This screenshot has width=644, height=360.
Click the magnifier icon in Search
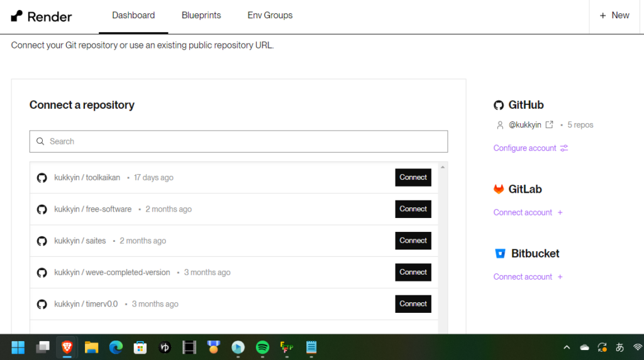pyautogui.click(x=40, y=141)
